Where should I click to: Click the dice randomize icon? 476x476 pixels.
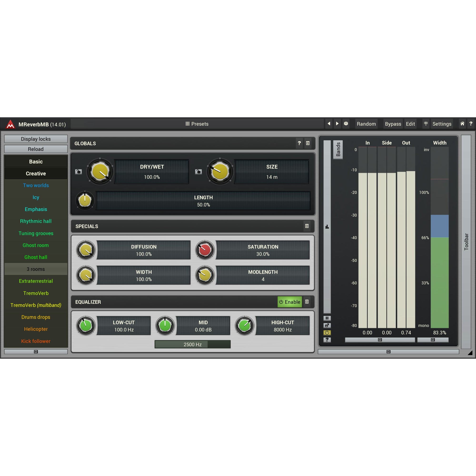pyautogui.click(x=346, y=124)
